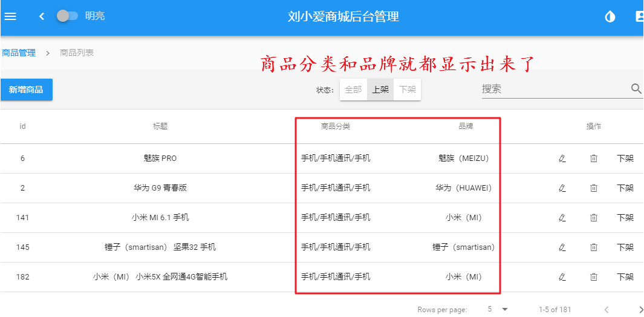Click 下架 for 小米5X 全网通 row
This screenshot has height=317, width=644.
tap(625, 276)
